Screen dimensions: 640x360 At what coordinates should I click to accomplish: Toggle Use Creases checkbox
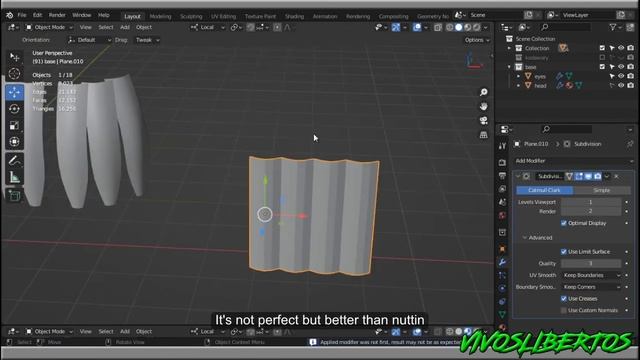564,299
